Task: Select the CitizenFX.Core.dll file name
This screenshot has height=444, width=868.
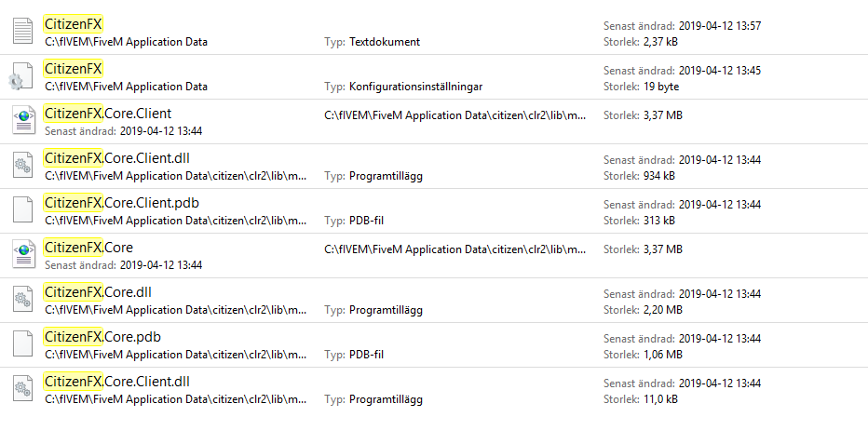Action: [x=98, y=292]
